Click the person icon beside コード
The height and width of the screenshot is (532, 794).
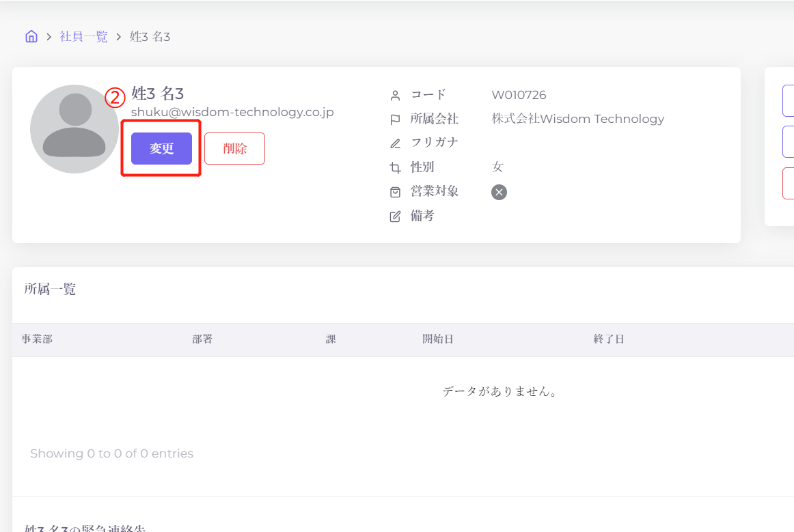point(395,96)
